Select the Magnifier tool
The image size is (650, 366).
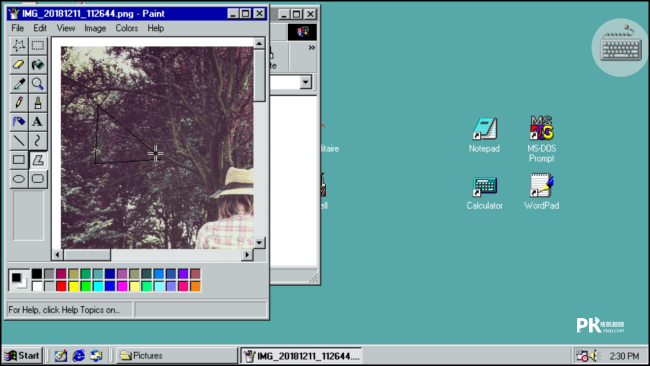click(x=38, y=83)
